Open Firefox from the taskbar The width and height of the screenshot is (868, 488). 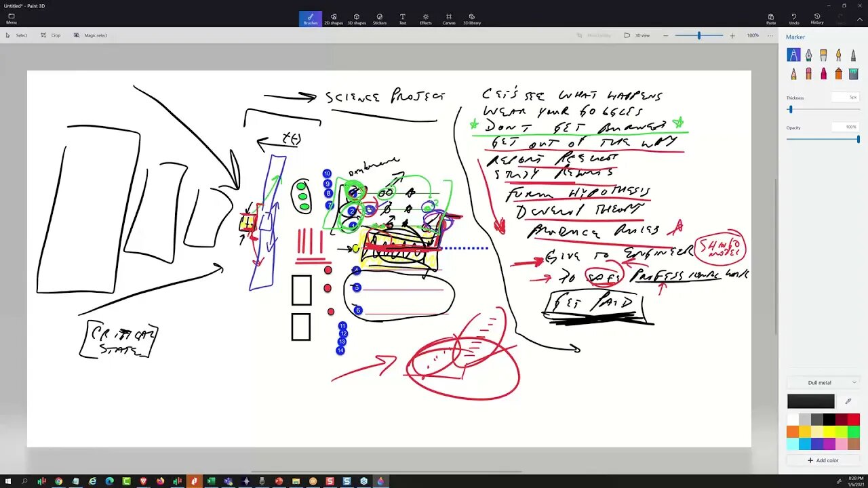click(x=160, y=481)
